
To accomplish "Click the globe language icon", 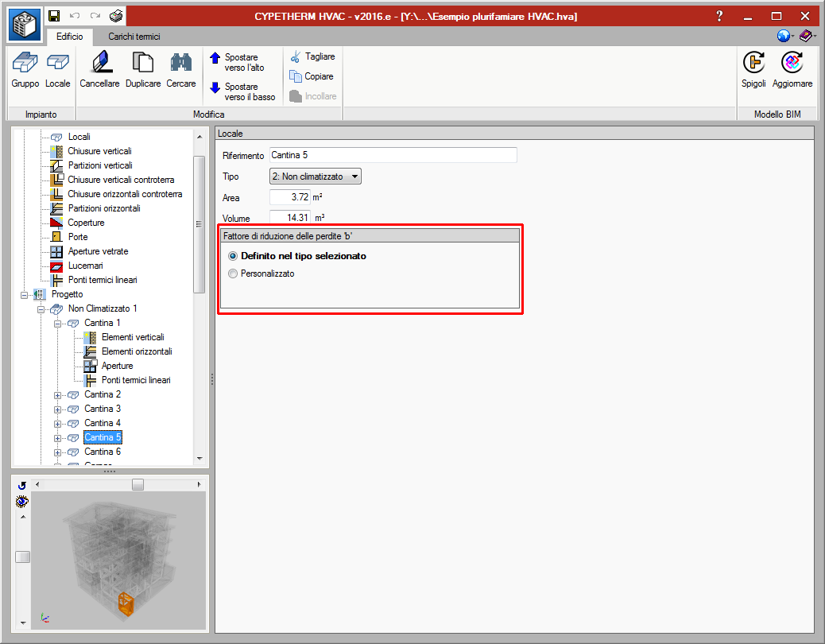I will [x=784, y=36].
